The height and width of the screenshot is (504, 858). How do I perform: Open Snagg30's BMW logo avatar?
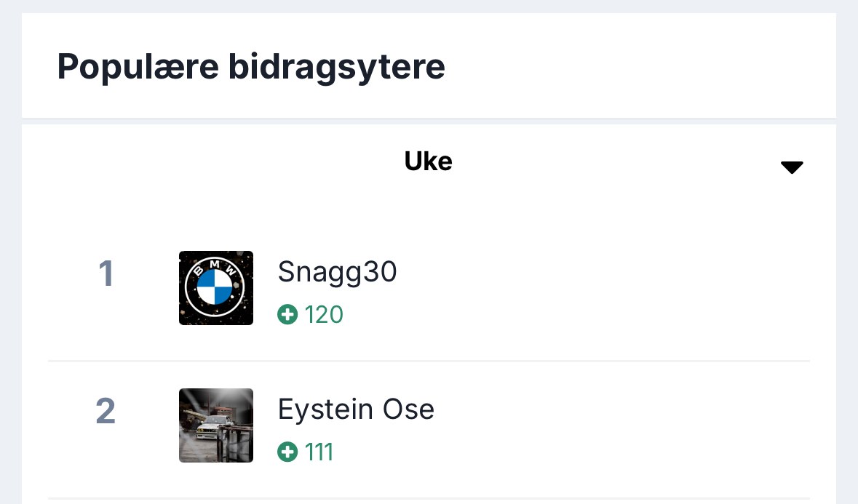[216, 288]
